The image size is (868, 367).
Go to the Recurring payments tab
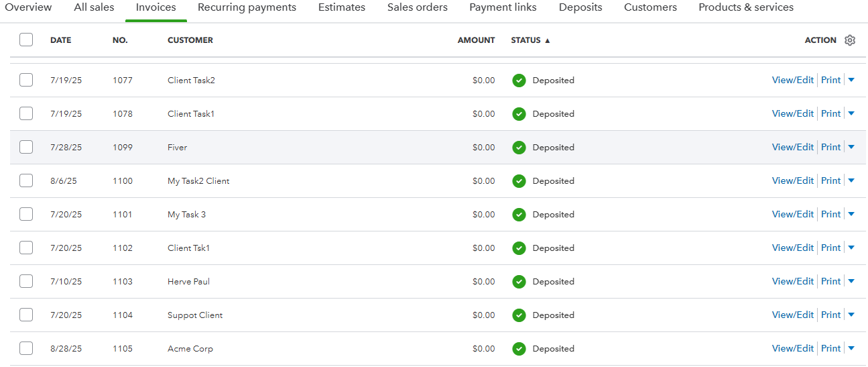coord(247,7)
